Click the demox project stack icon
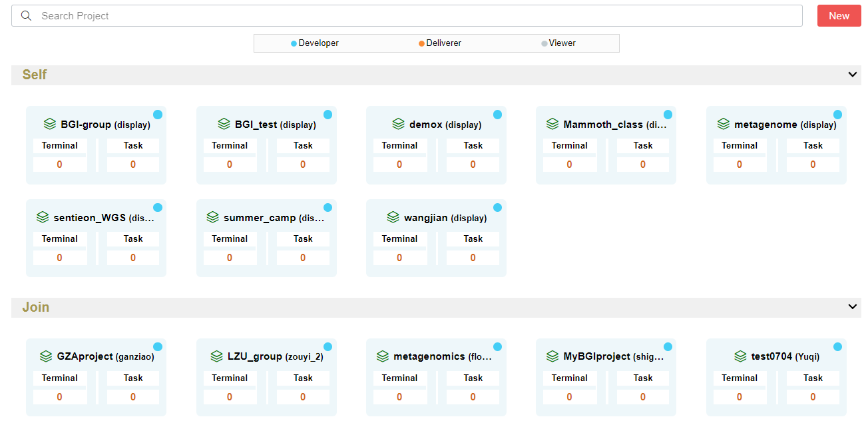Viewport: 868px width, 427px height. (398, 124)
